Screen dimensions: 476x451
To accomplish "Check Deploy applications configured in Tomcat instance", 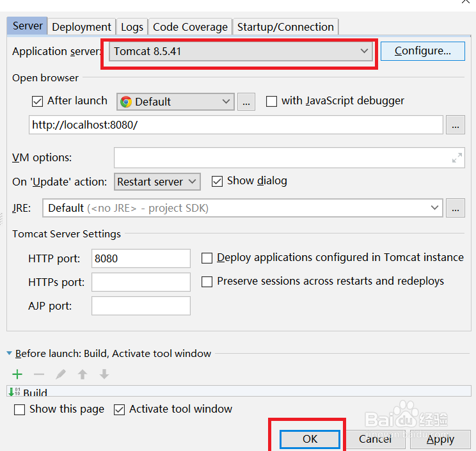I will (x=207, y=258).
